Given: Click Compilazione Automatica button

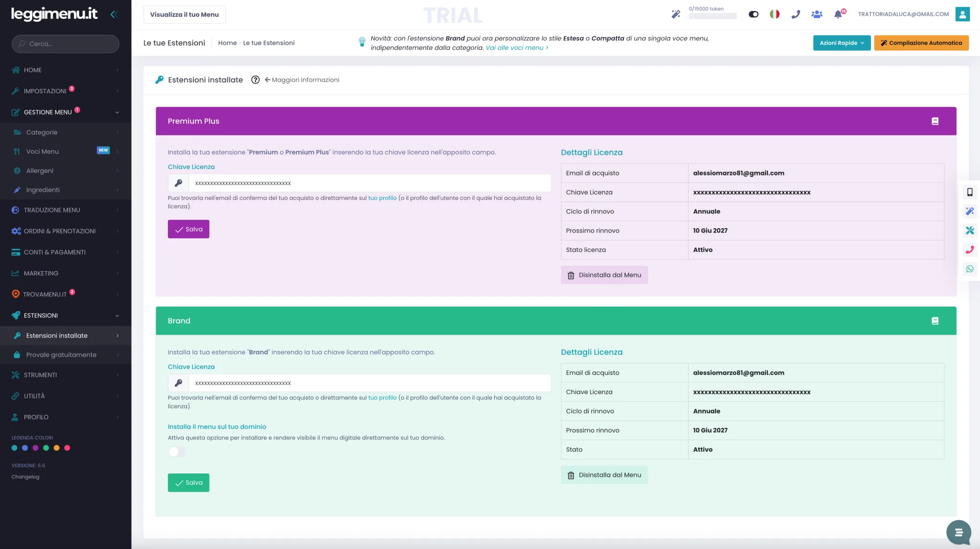Looking at the screenshot, I should (x=921, y=43).
